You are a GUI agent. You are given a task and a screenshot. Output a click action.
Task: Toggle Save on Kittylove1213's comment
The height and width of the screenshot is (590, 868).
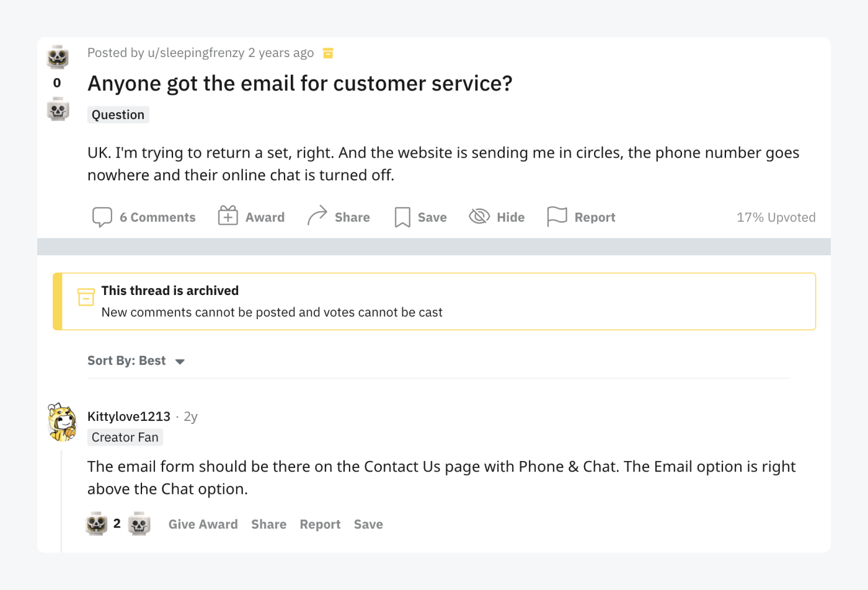368,524
